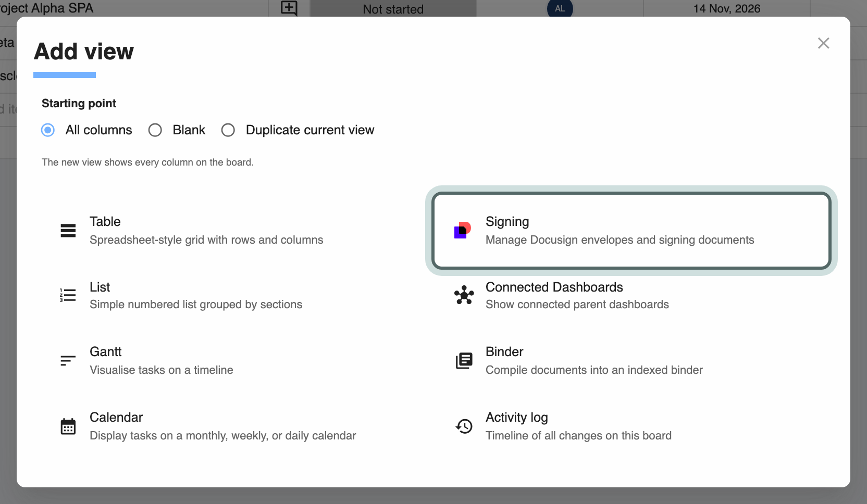The width and height of the screenshot is (867, 504).
Task: Open Connected Dashboards view title
Action: pyautogui.click(x=554, y=287)
